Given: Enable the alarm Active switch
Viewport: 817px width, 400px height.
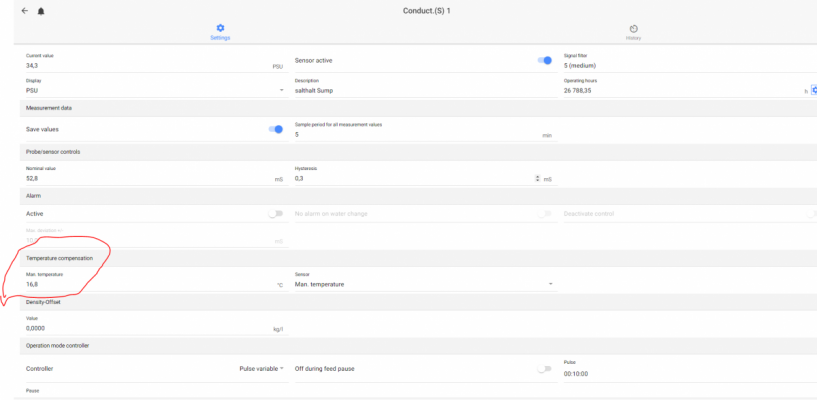Looking at the screenshot, I should tap(276, 214).
